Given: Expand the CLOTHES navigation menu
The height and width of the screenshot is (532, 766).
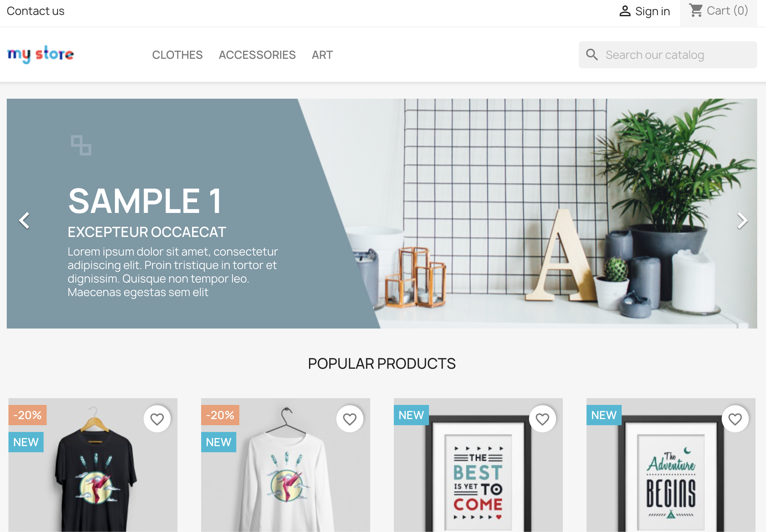Looking at the screenshot, I should [177, 55].
